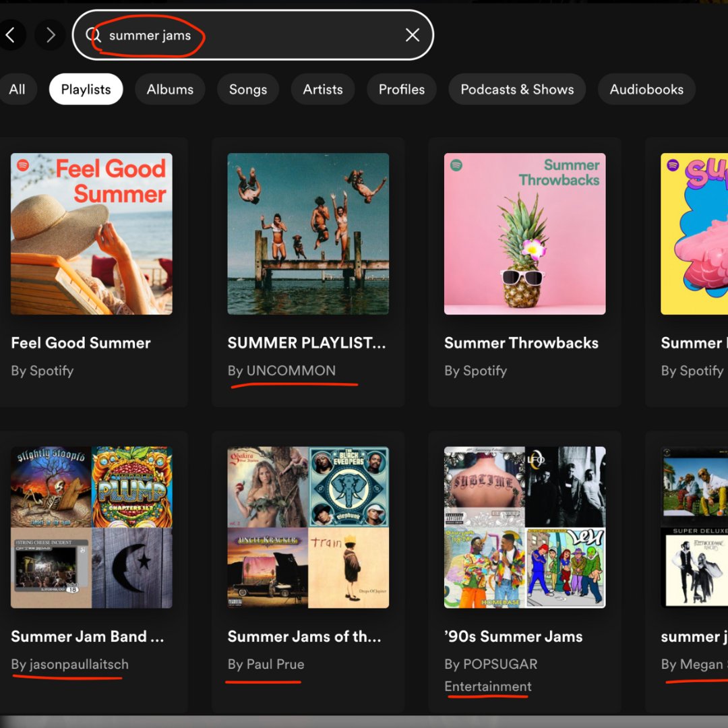Select the Audiobooks filter chip
This screenshot has height=728, width=728.
click(646, 88)
